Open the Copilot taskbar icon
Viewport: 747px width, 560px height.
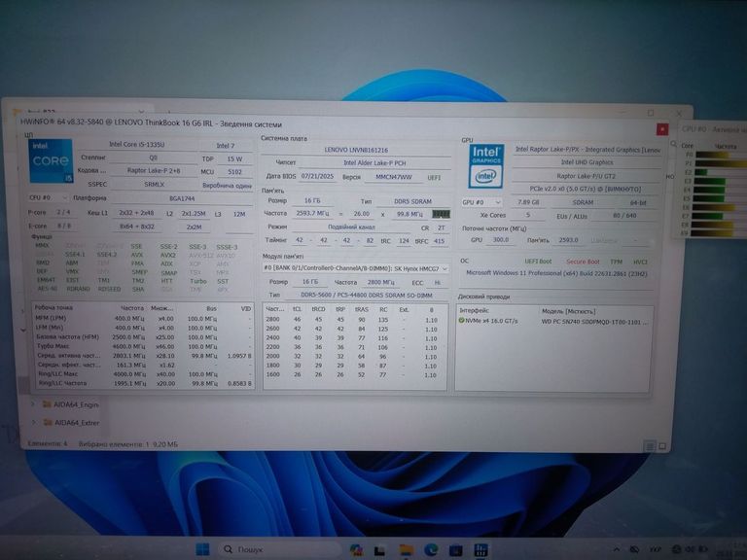pos(356,550)
